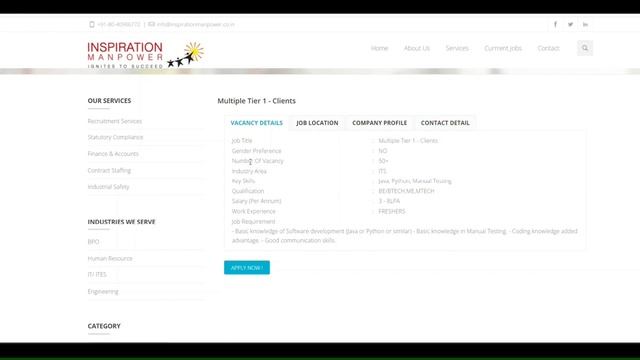
Task: Click the FRESHERS experience value
Action: pos(392,211)
